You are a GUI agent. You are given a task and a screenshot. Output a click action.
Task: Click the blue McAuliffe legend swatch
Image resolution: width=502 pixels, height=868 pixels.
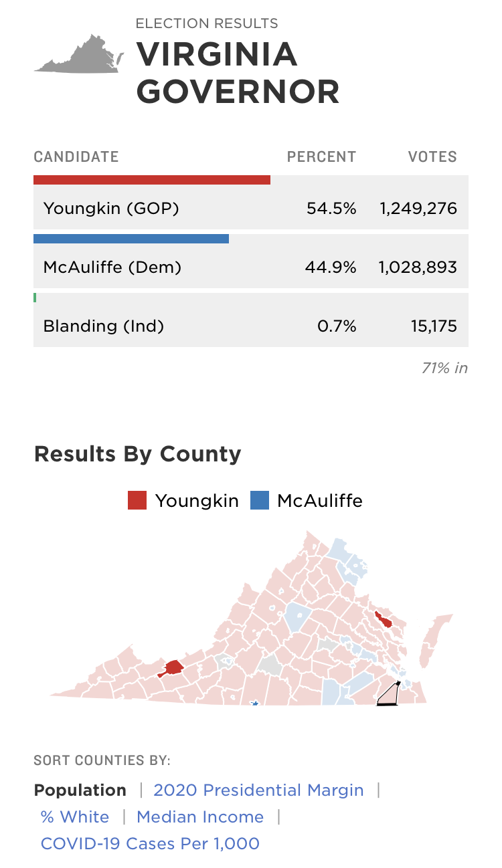click(259, 500)
